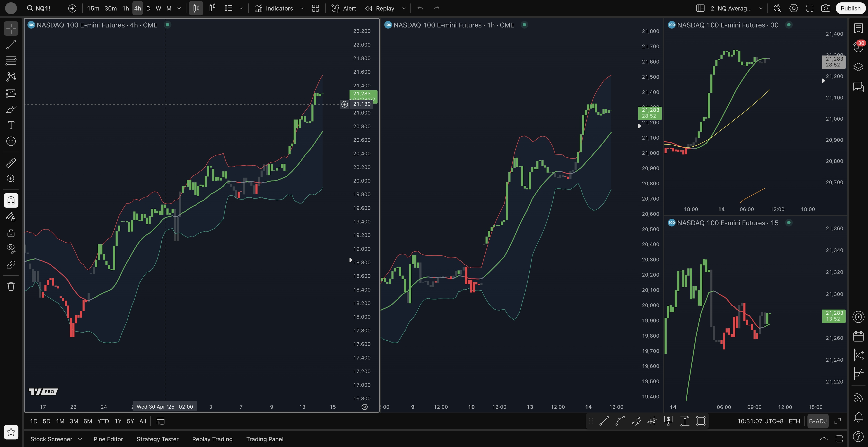Open the Stock Screener dropdown arrow
Viewport: 868px width, 447px height.
click(x=80, y=439)
